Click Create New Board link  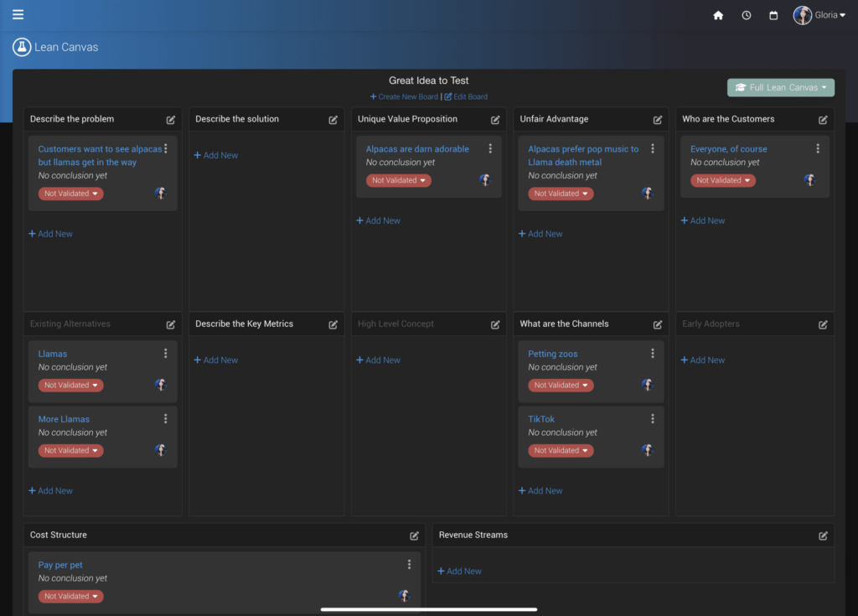coord(404,96)
